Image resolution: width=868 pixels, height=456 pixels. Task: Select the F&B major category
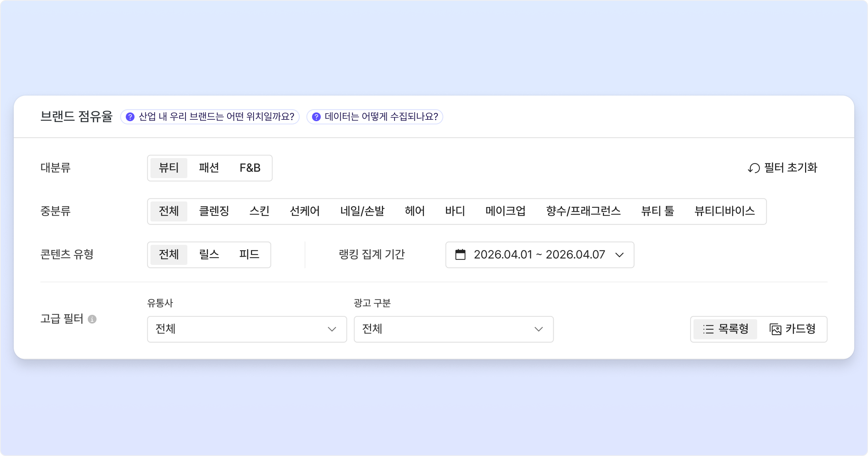coord(250,168)
